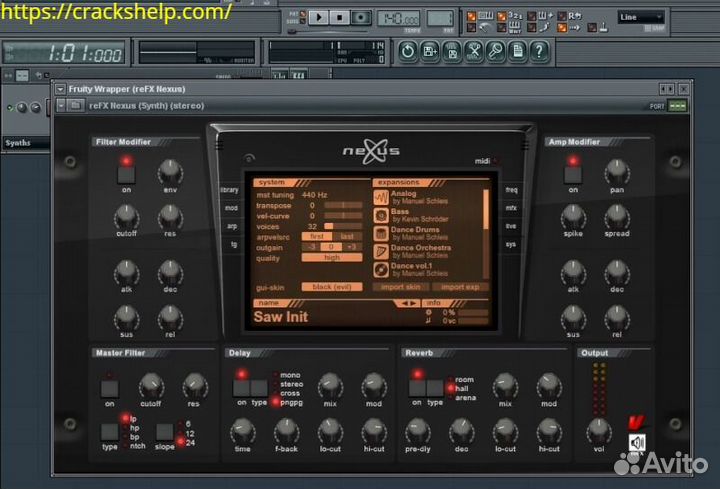
Task: Click the Delay type button
Action: pos(259,388)
